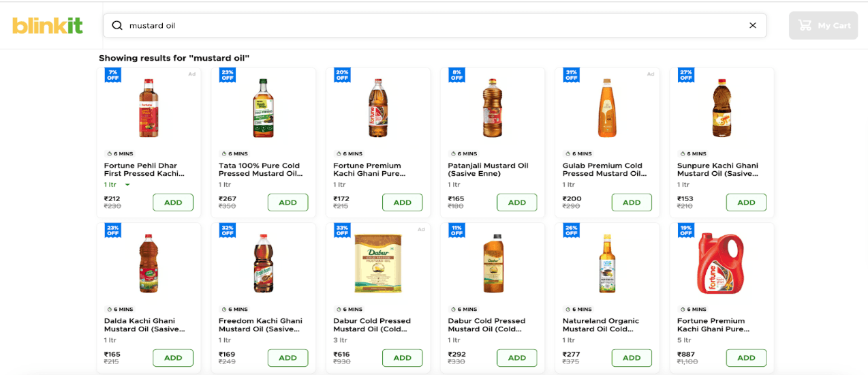
Task: Open Dabur 1 ltr bottle image
Action: [x=492, y=264]
